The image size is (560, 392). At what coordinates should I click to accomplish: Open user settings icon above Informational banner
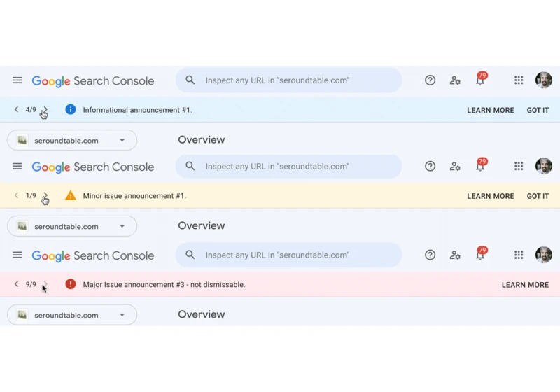(x=454, y=80)
